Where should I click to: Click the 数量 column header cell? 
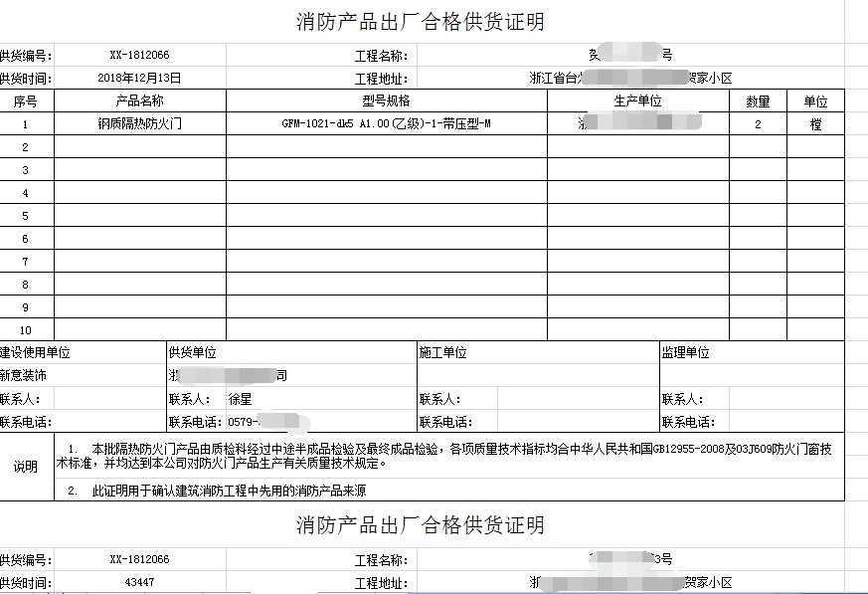pyautogui.click(x=758, y=101)
